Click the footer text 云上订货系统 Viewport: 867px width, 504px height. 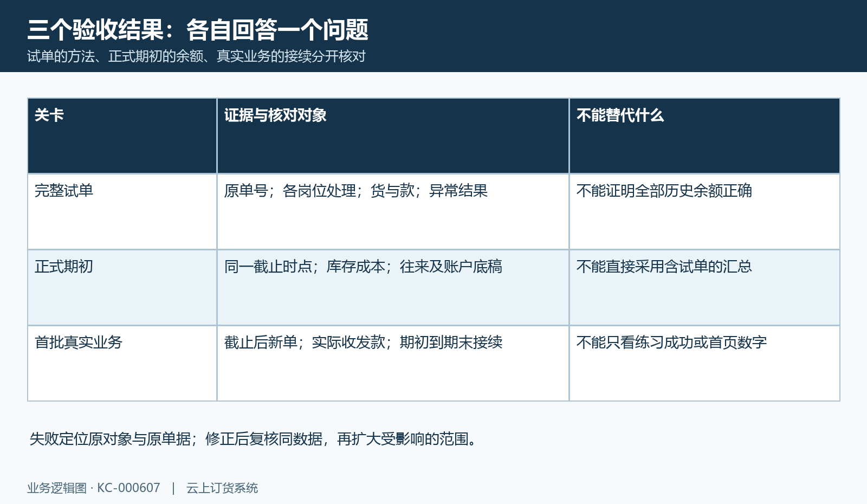tap(222, 488)
